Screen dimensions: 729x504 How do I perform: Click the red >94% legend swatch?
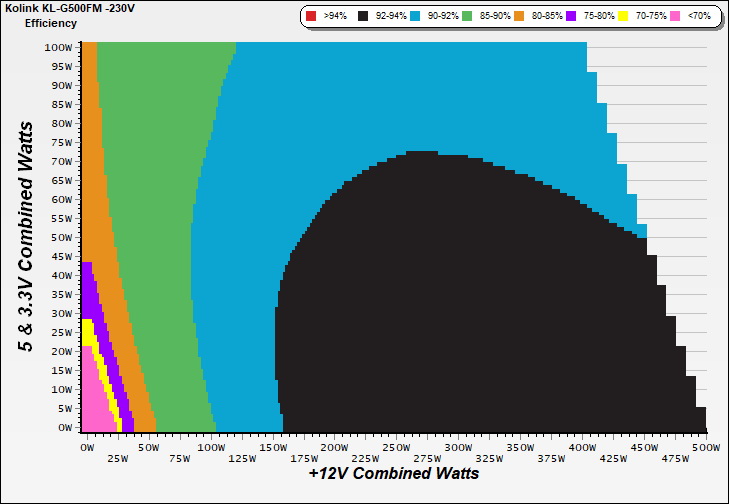click(312, 17)
